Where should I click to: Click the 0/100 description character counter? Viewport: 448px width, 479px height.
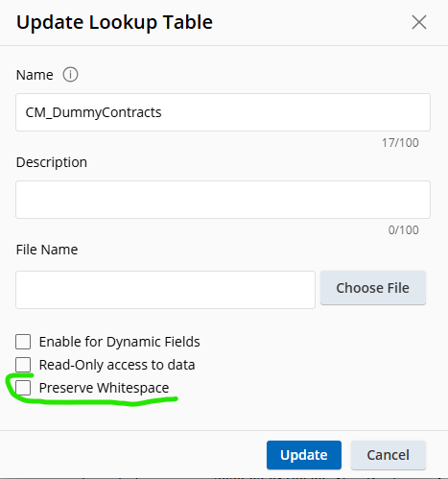[x=404, y=230]
